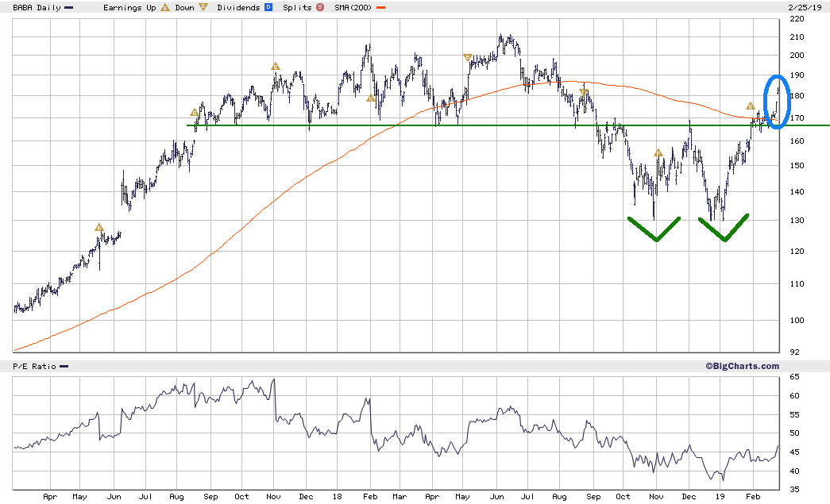Click the 130 price axis label
This screenshot has height=504, width=830.
click(x=797, y=221)
